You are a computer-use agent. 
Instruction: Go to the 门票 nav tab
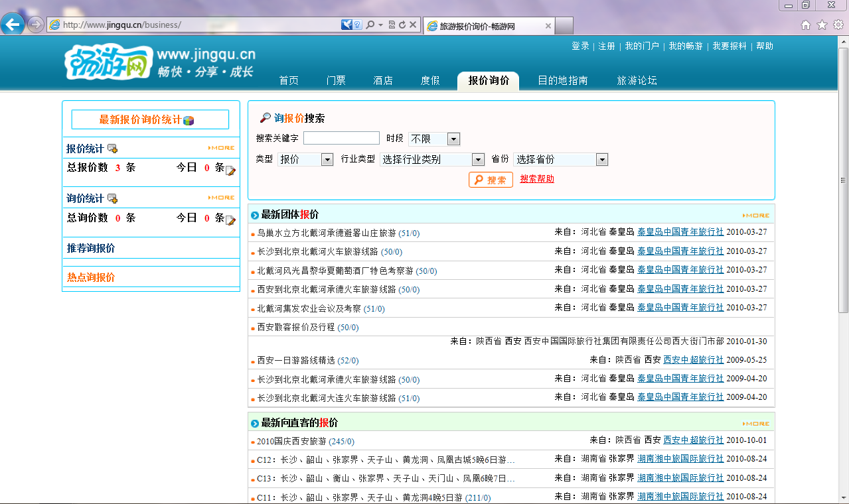point(336,80)
